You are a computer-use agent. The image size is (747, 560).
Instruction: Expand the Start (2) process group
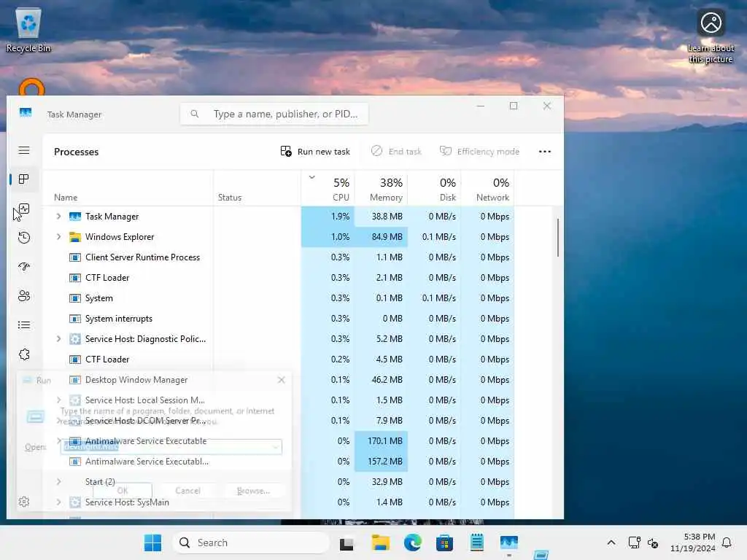(58, 481)
